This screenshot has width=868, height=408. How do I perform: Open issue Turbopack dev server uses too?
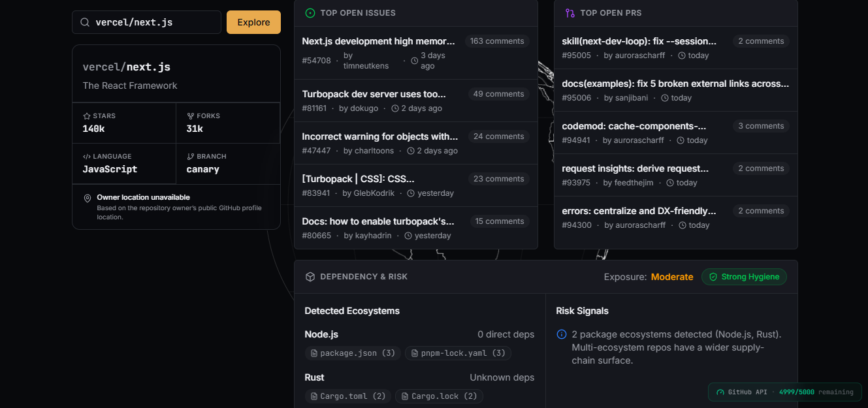374,94
